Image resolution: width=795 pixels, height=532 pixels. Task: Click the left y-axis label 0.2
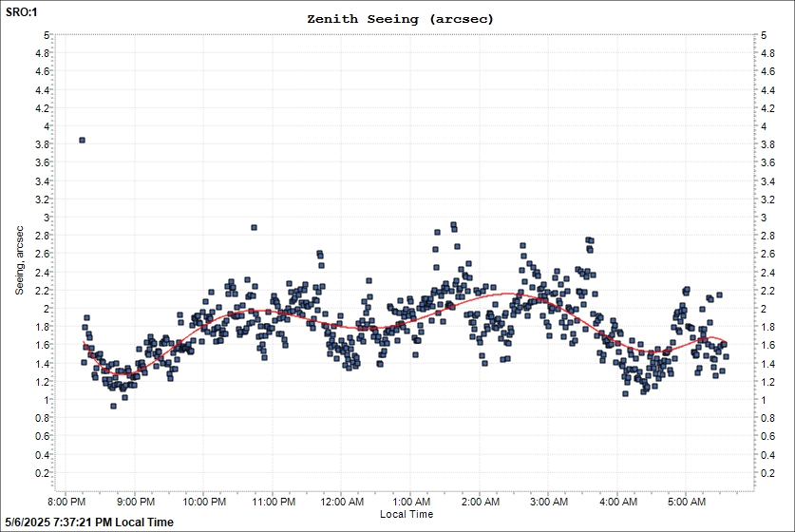coord(43,473)
